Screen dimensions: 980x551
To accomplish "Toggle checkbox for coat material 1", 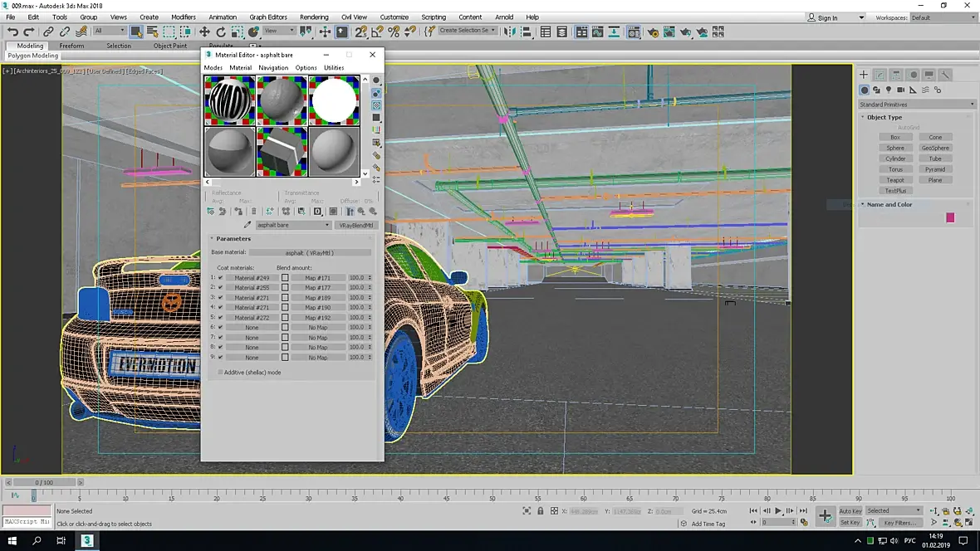I will [220, 278].
